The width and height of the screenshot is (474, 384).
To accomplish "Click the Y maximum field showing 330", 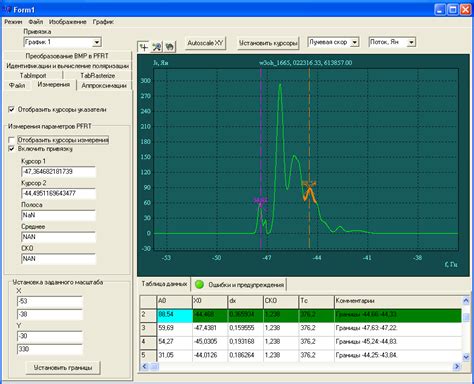I will click(50, 349).
